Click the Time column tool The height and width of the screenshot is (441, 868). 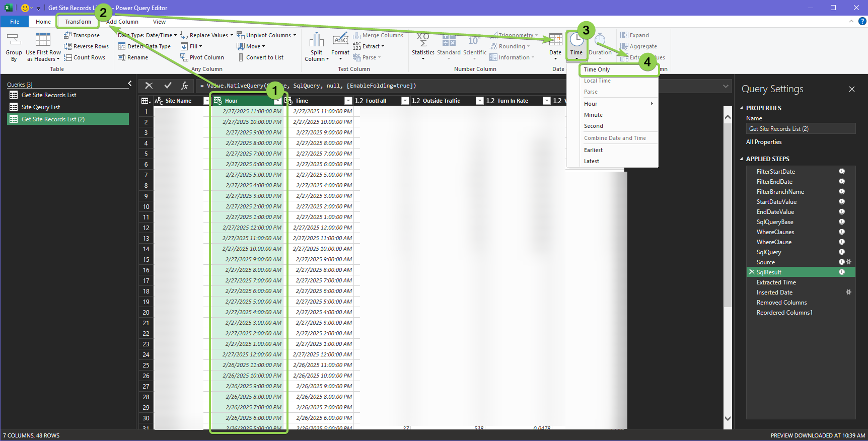click(576, 46)
